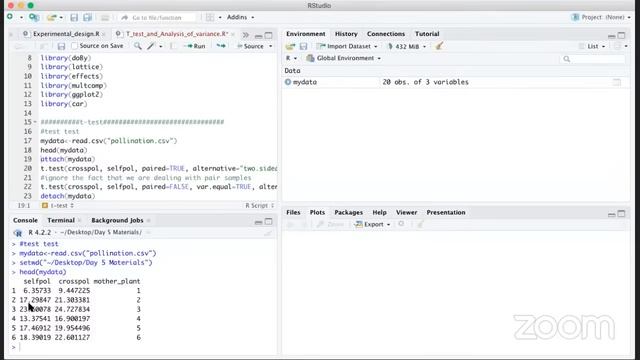
Task: Open the R Script file type dropdown
Action: click(x=260, y=206)
